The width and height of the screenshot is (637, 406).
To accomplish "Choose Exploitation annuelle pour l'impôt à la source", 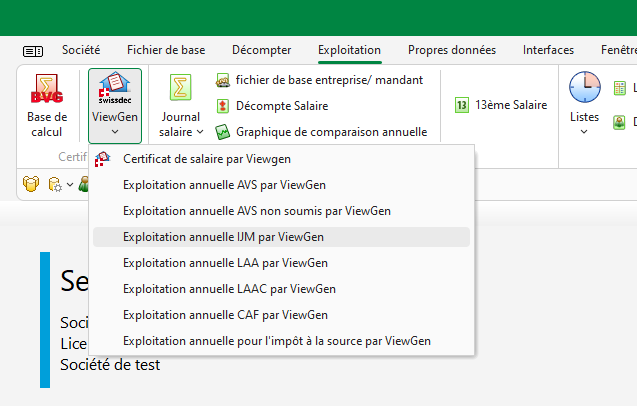I will point(276,341).
